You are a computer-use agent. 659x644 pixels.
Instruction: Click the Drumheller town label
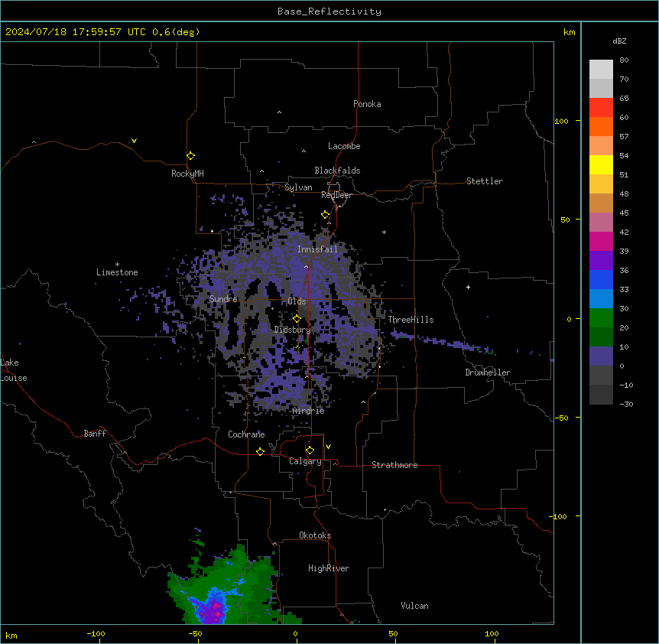pyautogui.click(x=488, y=372)
